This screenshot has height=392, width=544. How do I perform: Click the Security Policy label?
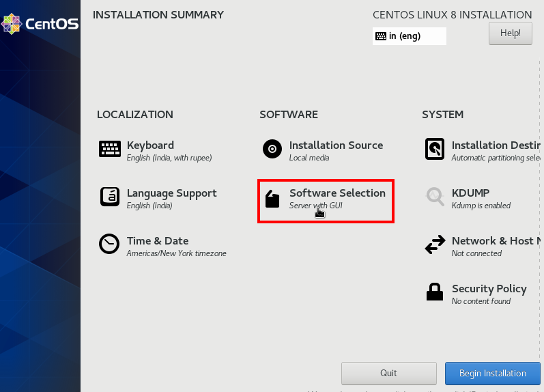coord(489,289)
